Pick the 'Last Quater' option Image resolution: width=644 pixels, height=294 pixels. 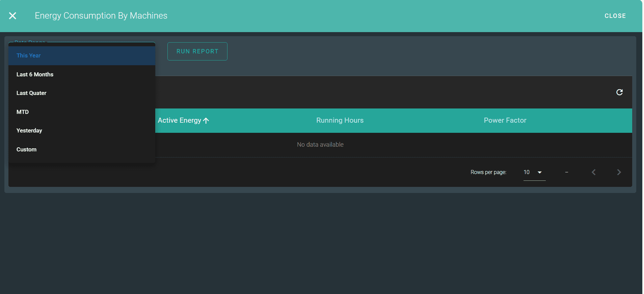pos(82,93)
